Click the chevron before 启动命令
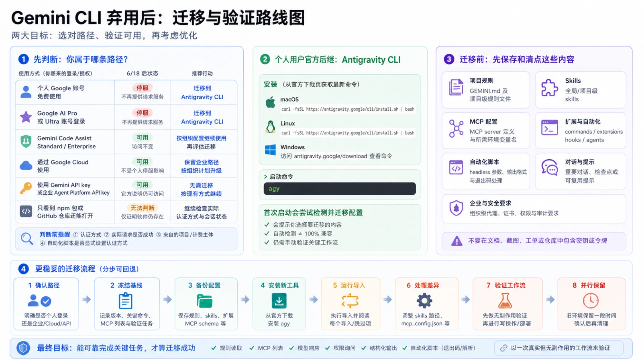Screen dimensions: 644x362 (x=266, y=177)
